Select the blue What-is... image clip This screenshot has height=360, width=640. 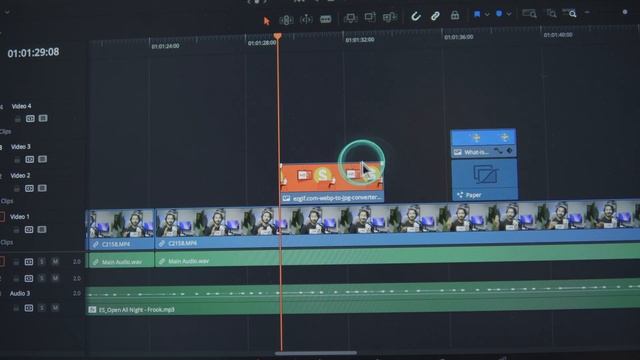[483, 143]
